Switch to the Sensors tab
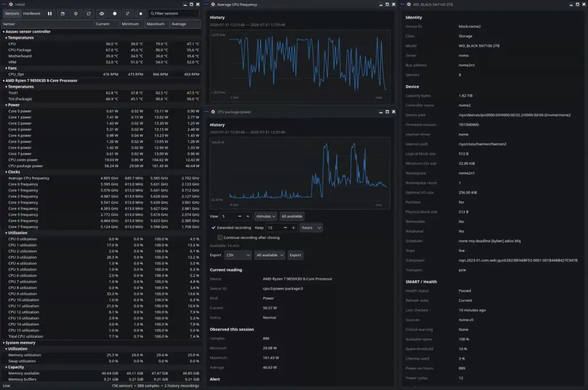The height and width of the screenshot is (390, 588). coord(12,14)
